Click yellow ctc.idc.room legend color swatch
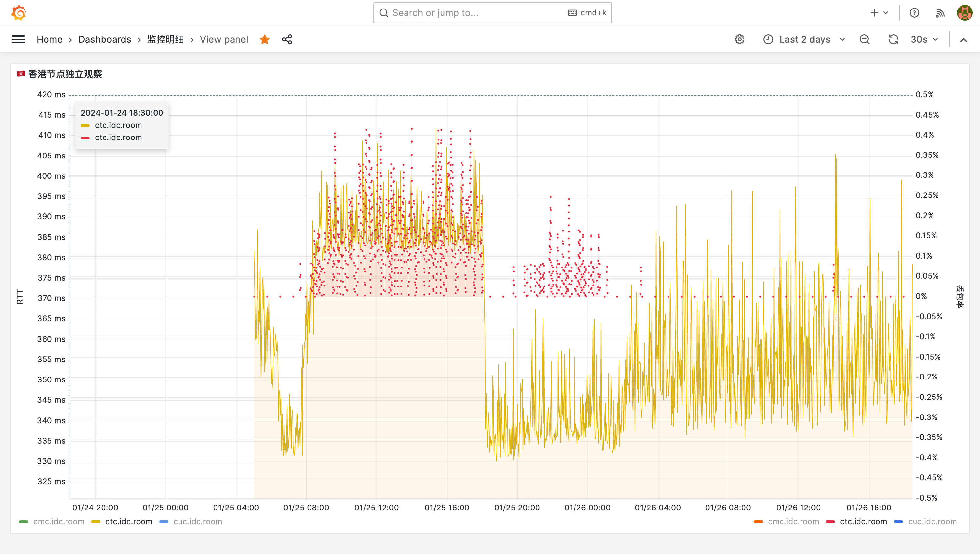Viewport: 980px width, 554px height. point(96,521)
